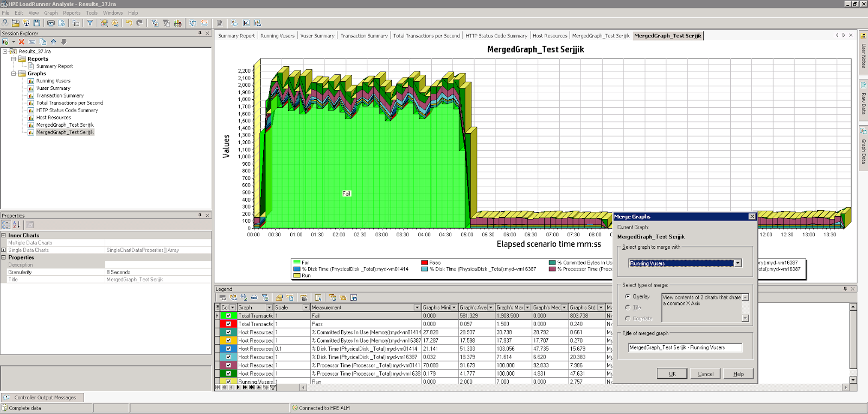Click the Save session floppy disk icon
The width and height of the screenshot is (868, 414).
click(x=37, y=23)
